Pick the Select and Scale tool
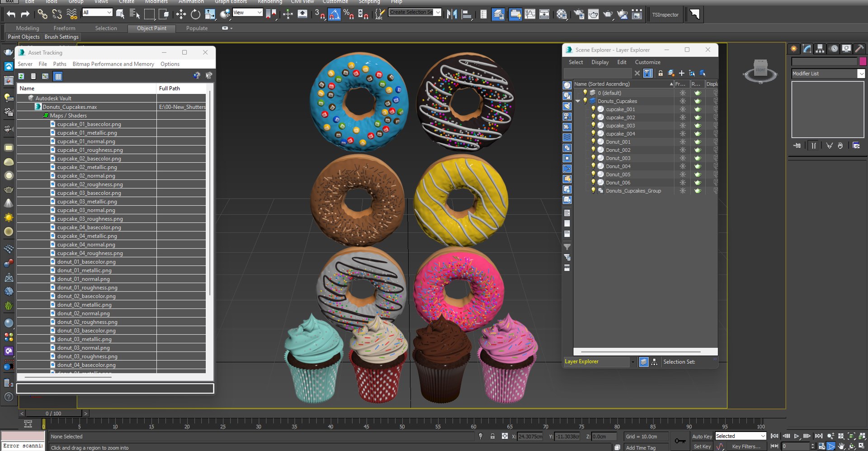The width and height of the screenshot is (868, 451). pyautogui.click(x=210, y=14)
